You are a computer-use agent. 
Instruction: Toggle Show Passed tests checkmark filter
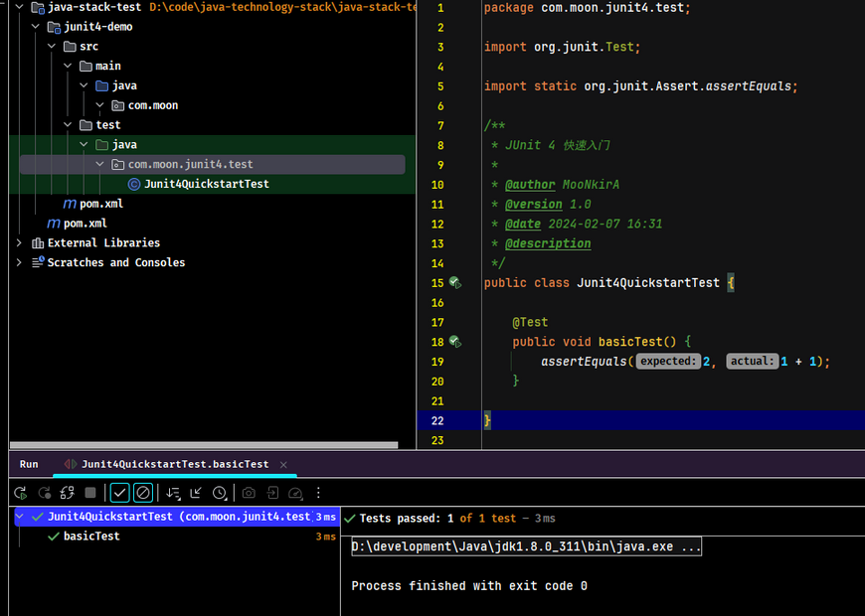119,493
